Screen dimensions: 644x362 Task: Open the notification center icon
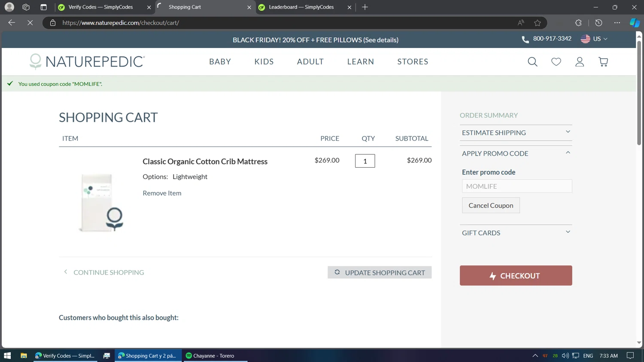point(630,356)
